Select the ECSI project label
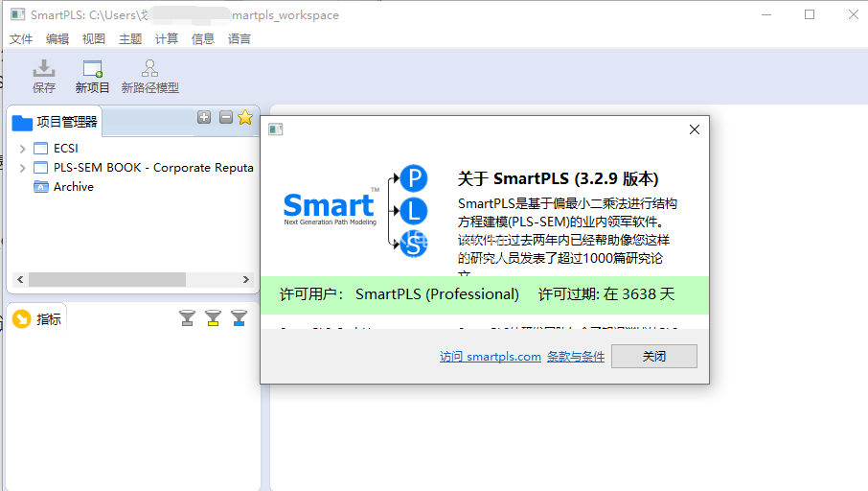Screen dimensions: 868x491 coord(66,149)
